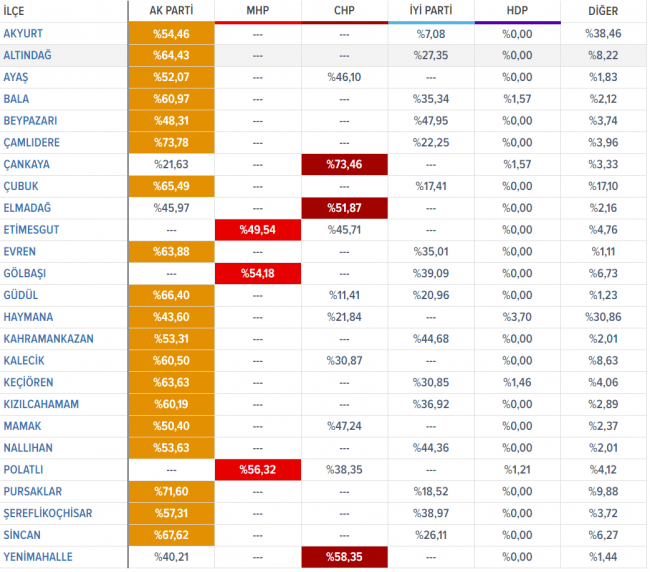Click Akyurt's DİĞER %38,46 value

tap(602, 34)
